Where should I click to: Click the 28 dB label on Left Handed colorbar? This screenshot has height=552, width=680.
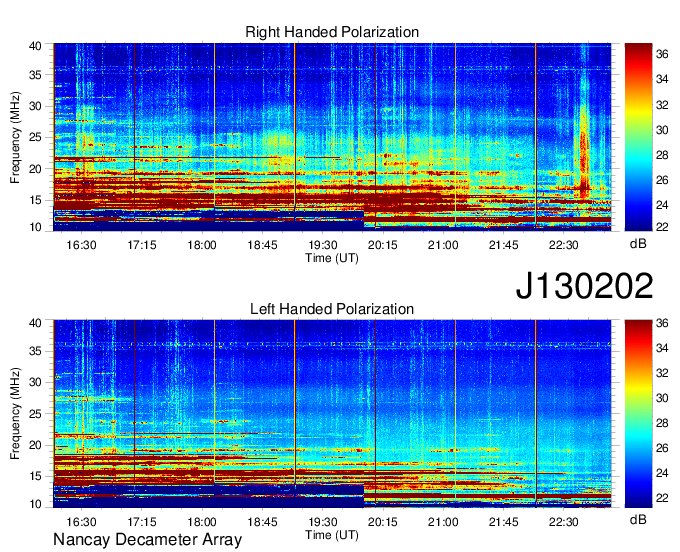pyautogui.click(x=662, y=423)
